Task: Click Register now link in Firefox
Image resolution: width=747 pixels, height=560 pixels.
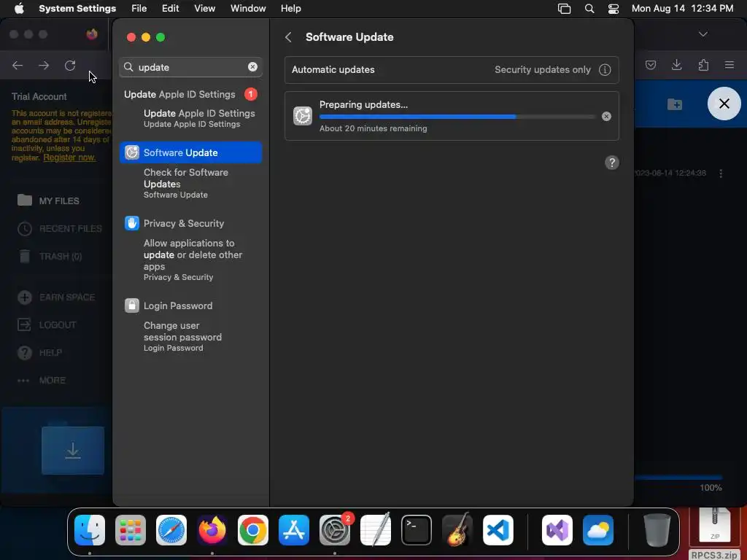Action: [x=69, y=157]
